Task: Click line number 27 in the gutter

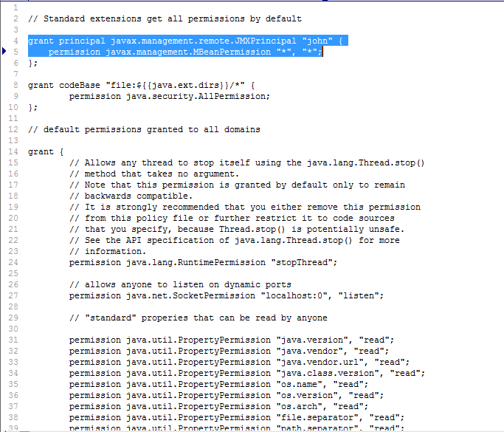Action: pos(13,295)
